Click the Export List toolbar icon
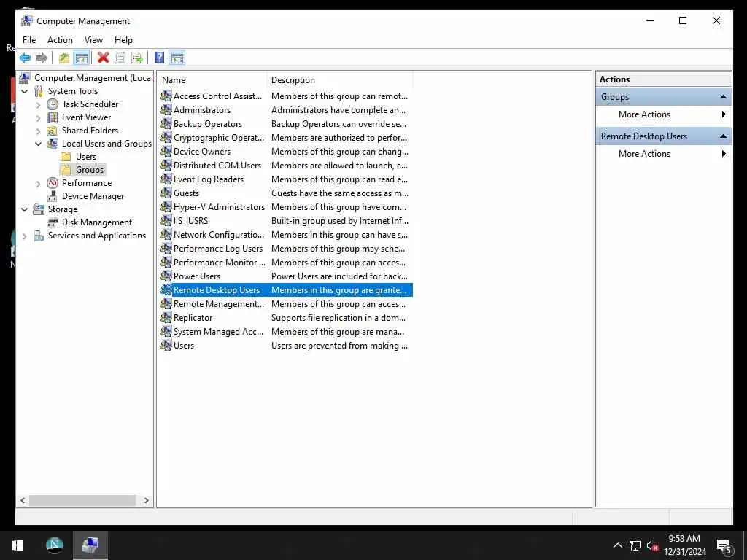The image size is (747, 560). (137, 58)
